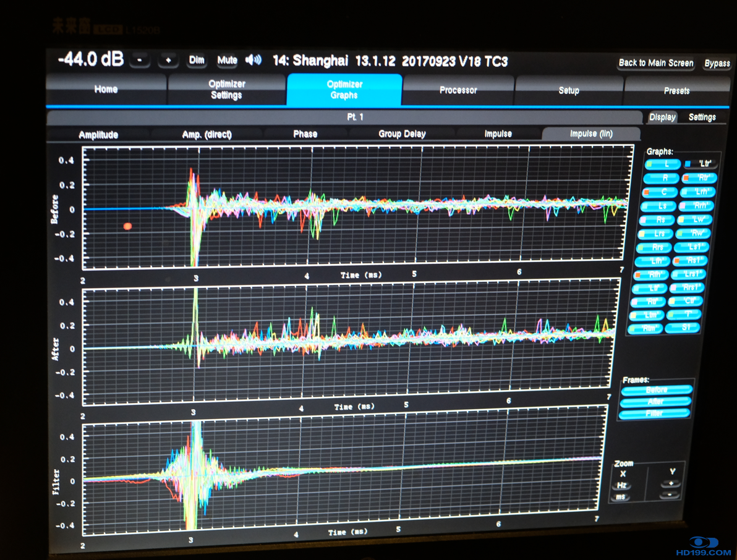Decrease volume with the minus button

pos(140,60)
